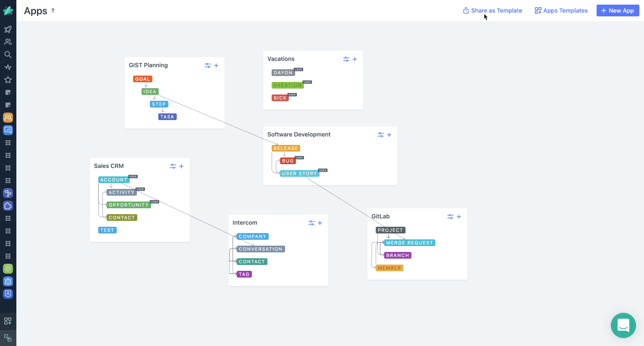Click the rocket getting-started icon in the sidebar
Screen dimensions: 644x346
[x=8, y=29]
